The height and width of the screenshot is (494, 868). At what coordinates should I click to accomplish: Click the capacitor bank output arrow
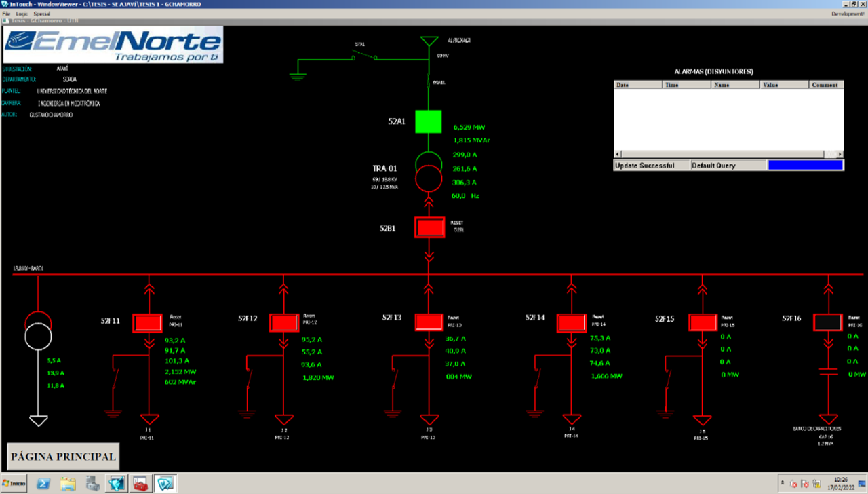coord(827,419)
